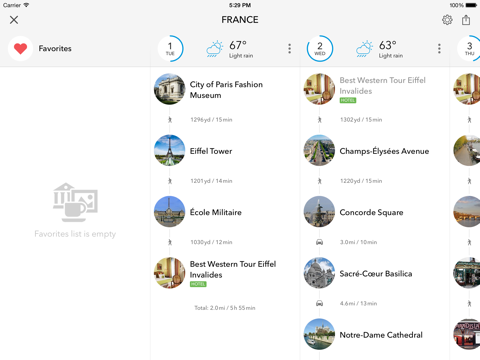The image size is (480, 360).
Task: Open day 2 weather rain icon
Action: [x=364, y=49]
